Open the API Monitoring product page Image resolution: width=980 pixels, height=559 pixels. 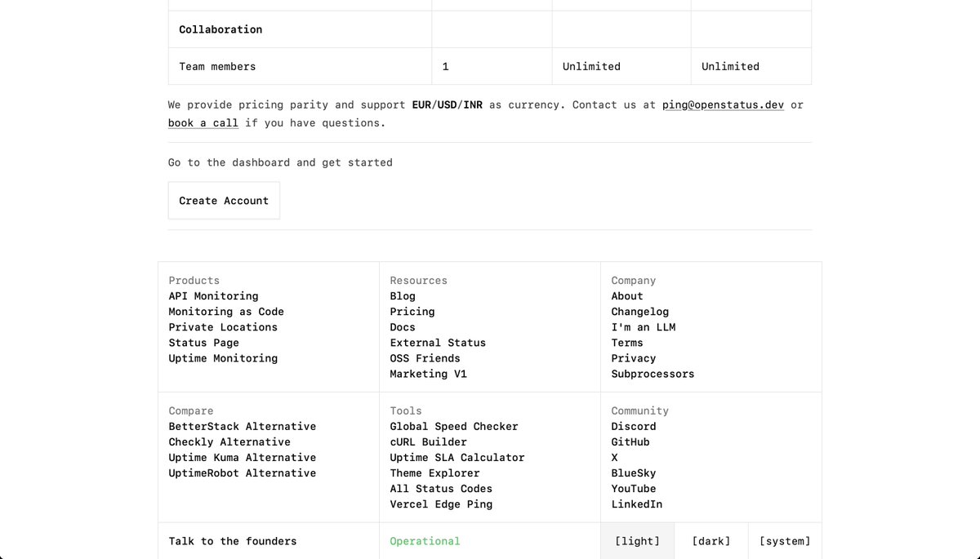click(x=213, y=296)
